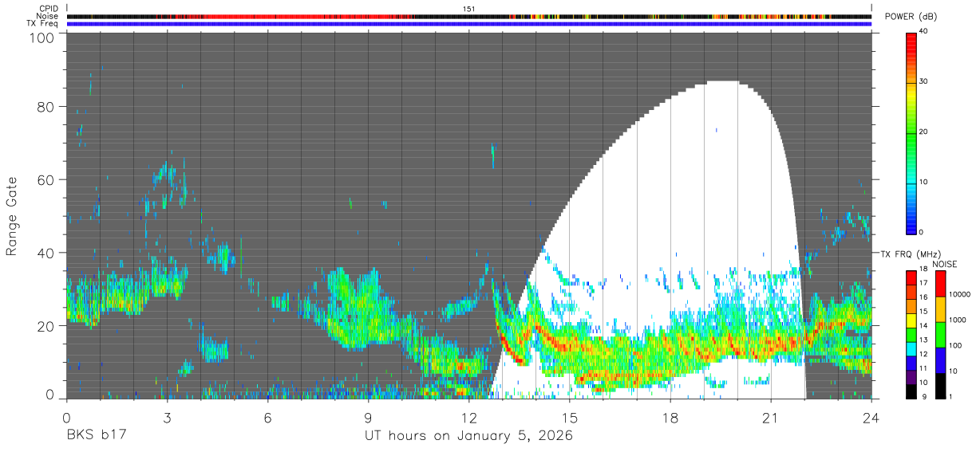Click the BKS b17 radar label
The width and height of the screenshot is (980, 452).
coord(96,435)
